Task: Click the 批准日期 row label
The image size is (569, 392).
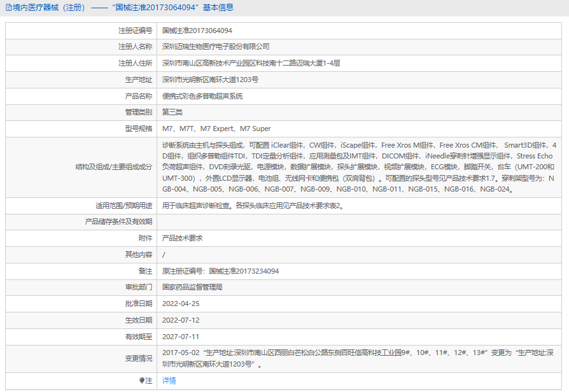Action: click(139, 304)
